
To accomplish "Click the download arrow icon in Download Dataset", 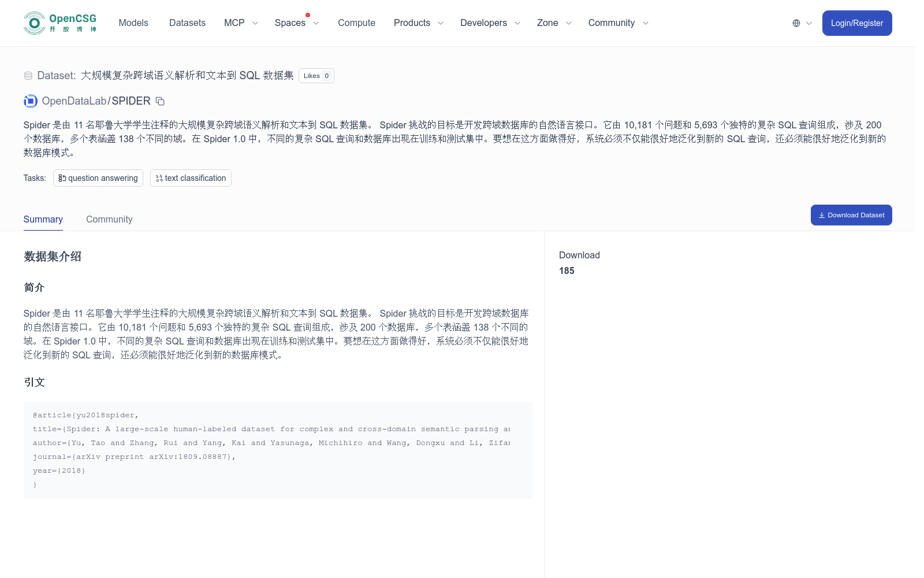I will point(822,215).
